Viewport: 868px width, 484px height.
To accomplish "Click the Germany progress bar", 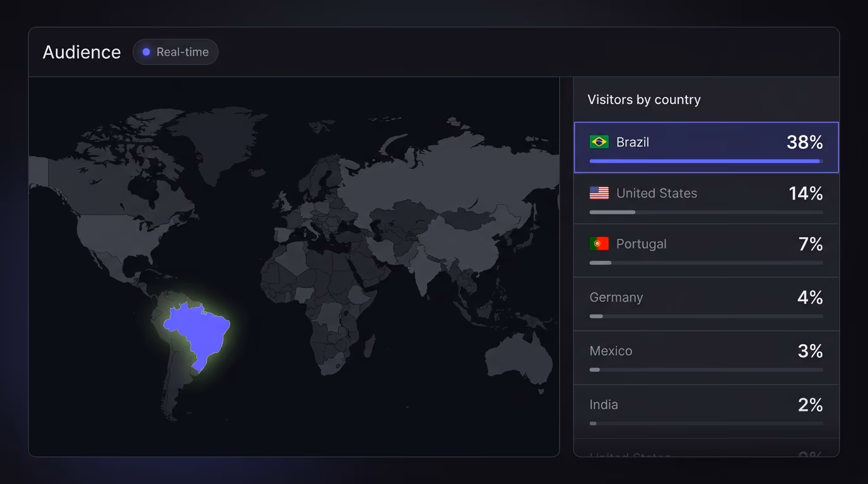I will pos(707,316).
